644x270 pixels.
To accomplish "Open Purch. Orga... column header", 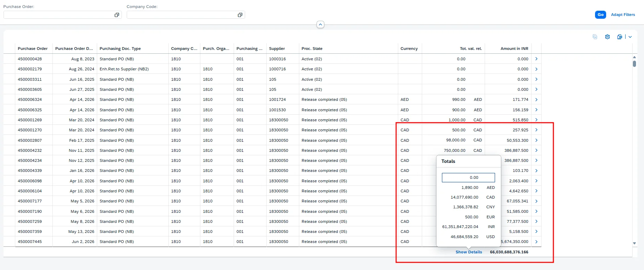I will point(217,49).
